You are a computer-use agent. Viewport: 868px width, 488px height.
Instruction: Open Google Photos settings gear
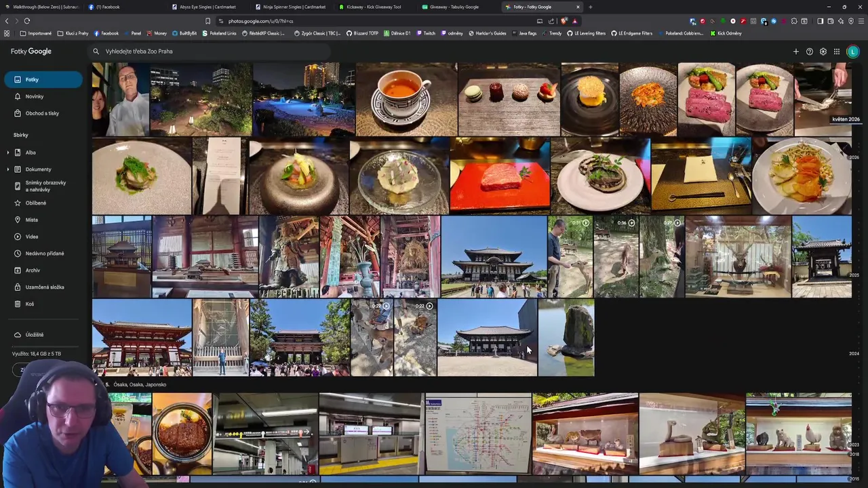tap(823, 52)
